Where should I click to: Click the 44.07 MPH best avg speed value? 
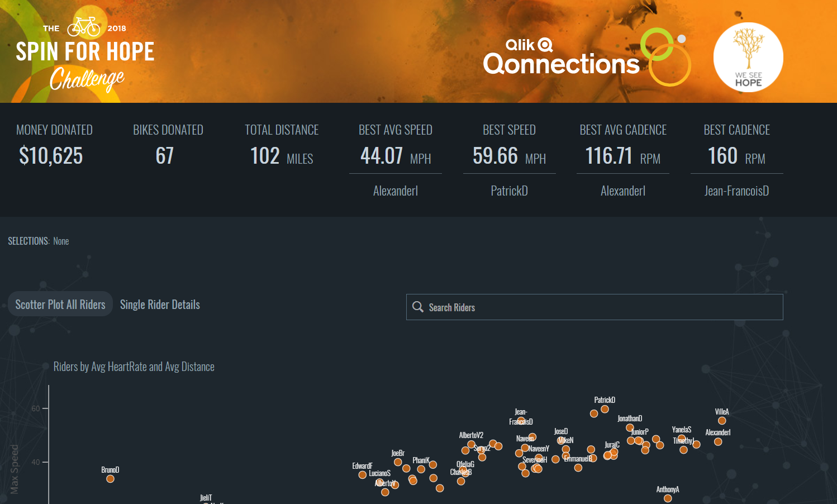[396, 156]
